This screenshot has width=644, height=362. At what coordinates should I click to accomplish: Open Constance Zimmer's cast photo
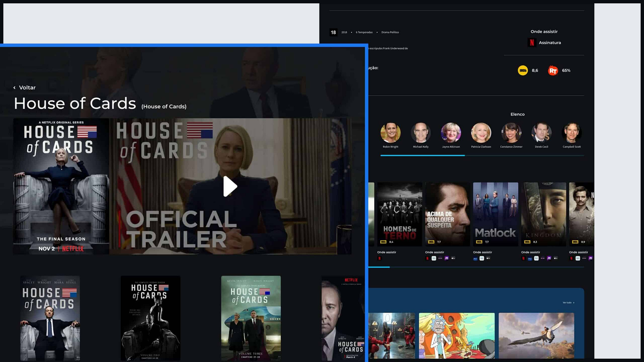[511, 133]
